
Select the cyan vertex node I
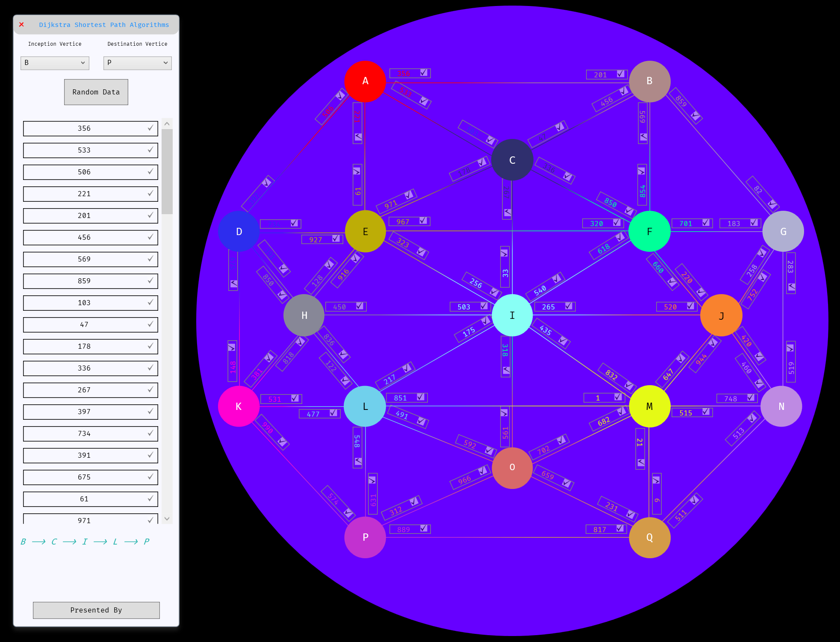(512, 315)
